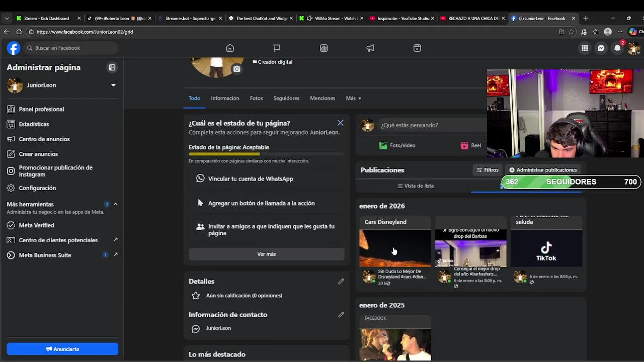Expand the JuniorLeon page switcher
The height and width of the screenshot is (362, 644).
click(x=113, y=85)
